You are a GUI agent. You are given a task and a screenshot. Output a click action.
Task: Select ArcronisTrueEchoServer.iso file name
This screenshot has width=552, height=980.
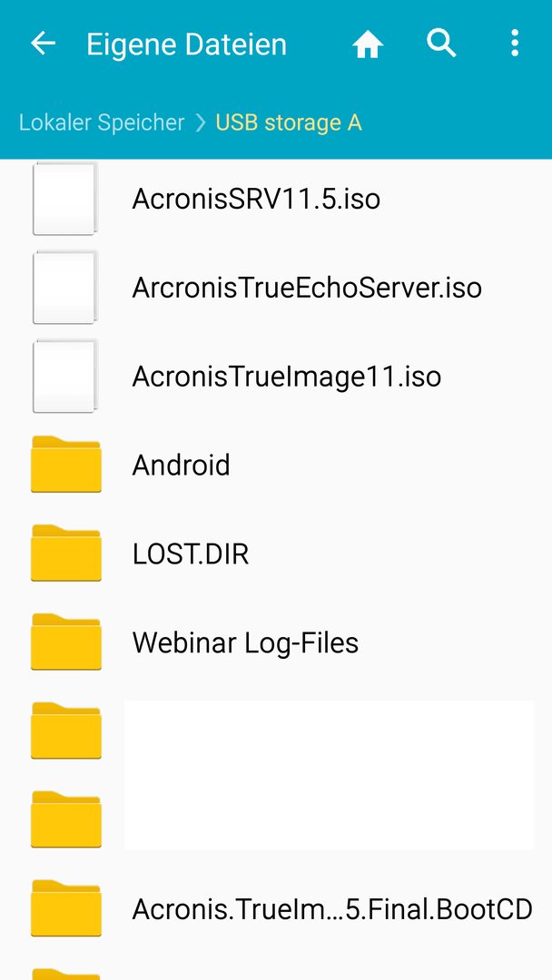(x=307, y=289)
